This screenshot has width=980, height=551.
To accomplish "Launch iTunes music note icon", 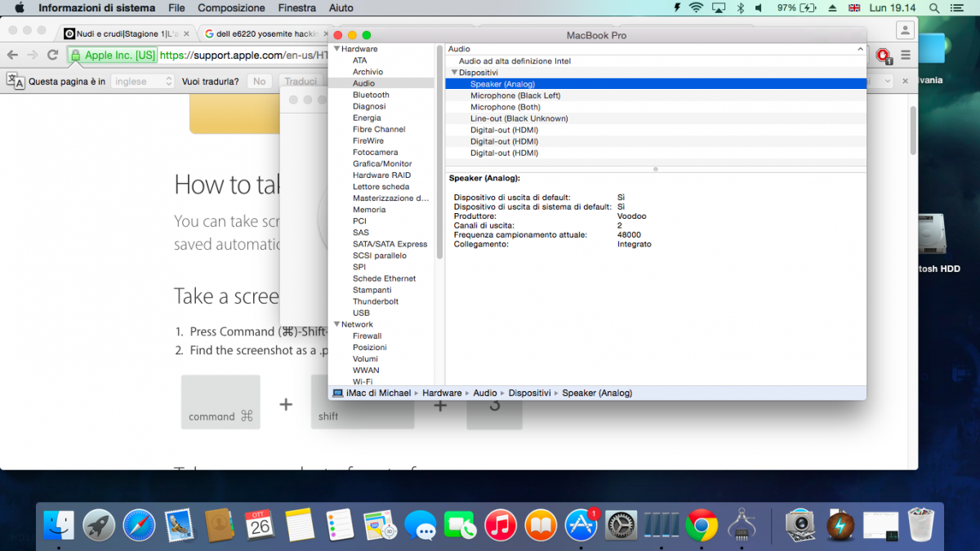I will (x=501, y=525).
